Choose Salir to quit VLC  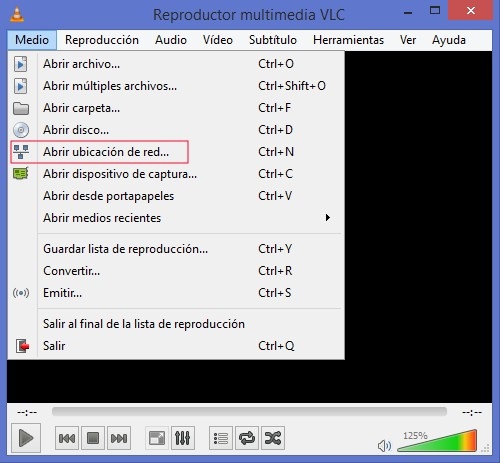pos(176,346)
